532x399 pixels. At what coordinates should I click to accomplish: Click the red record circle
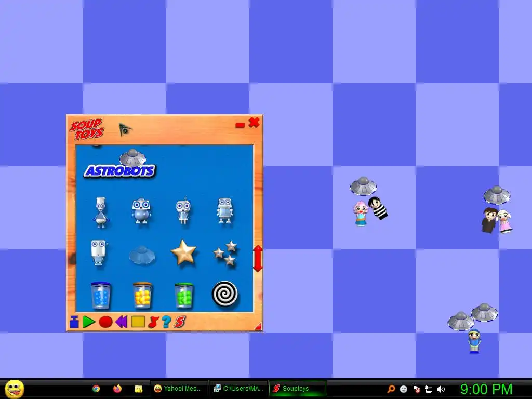point(105,322)
